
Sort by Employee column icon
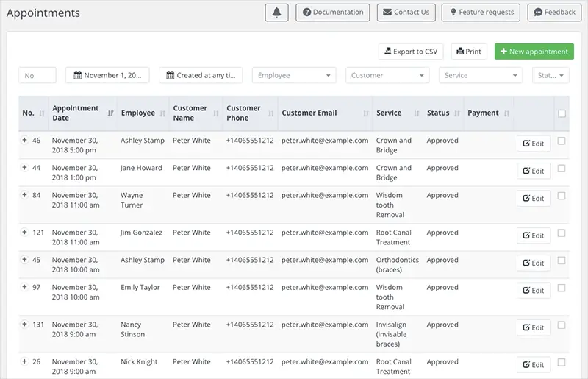pyautogui.click(x=162, y=113)
